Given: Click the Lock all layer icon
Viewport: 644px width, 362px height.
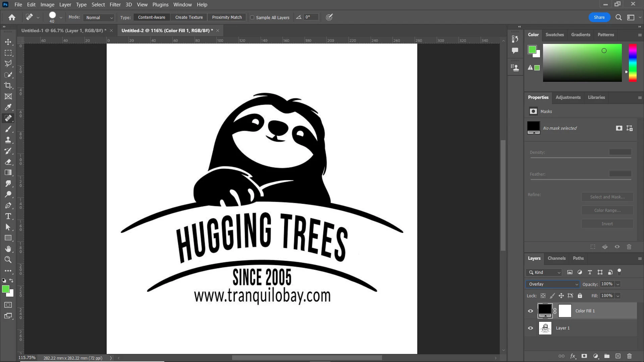Looking at the screenshot, I should pyautogui.click(x=580, y=296).
